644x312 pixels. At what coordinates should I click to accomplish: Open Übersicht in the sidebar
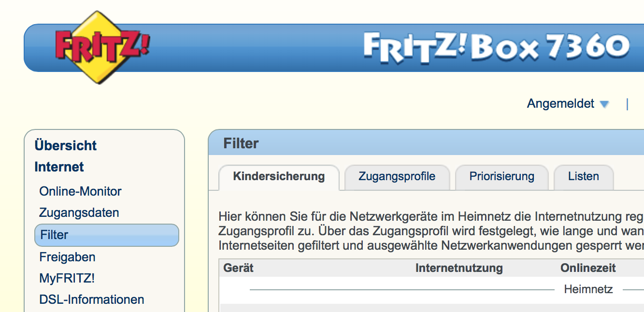pyautogui.click(x=66, y=145)
